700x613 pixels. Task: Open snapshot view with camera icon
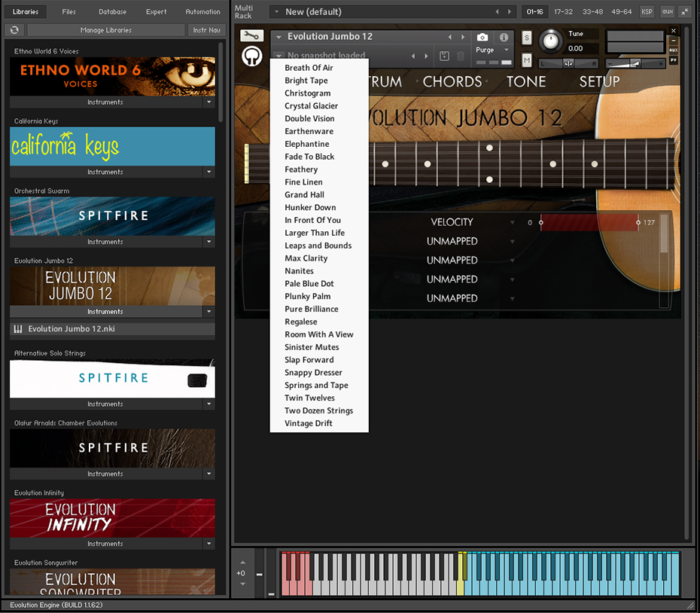pos(482,37)
